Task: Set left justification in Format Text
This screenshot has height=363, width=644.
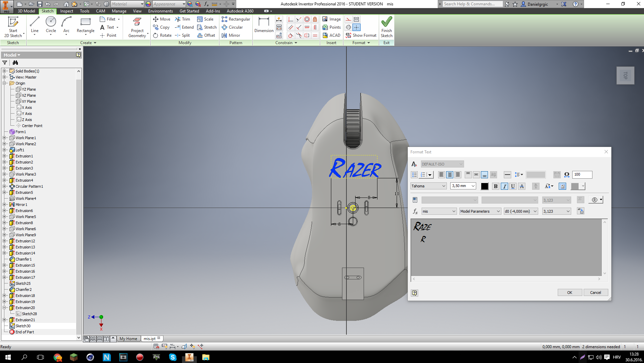Action: pos(441,175)
